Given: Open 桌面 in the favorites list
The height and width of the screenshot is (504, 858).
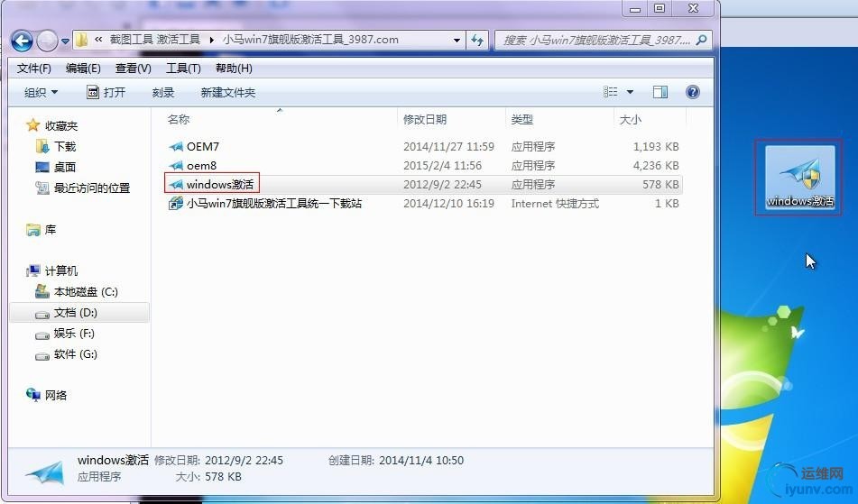Looking at the screenshot, I should [x=65, y=168].
